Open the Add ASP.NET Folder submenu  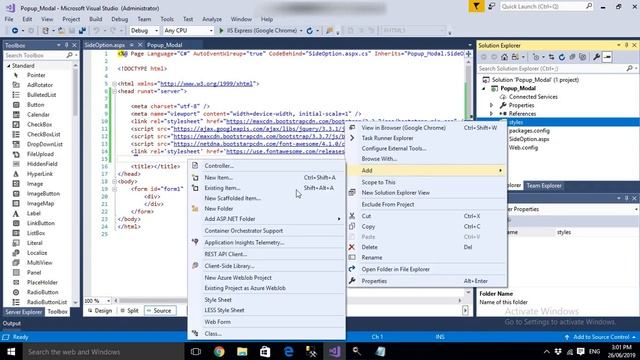[x=266, y=219]
